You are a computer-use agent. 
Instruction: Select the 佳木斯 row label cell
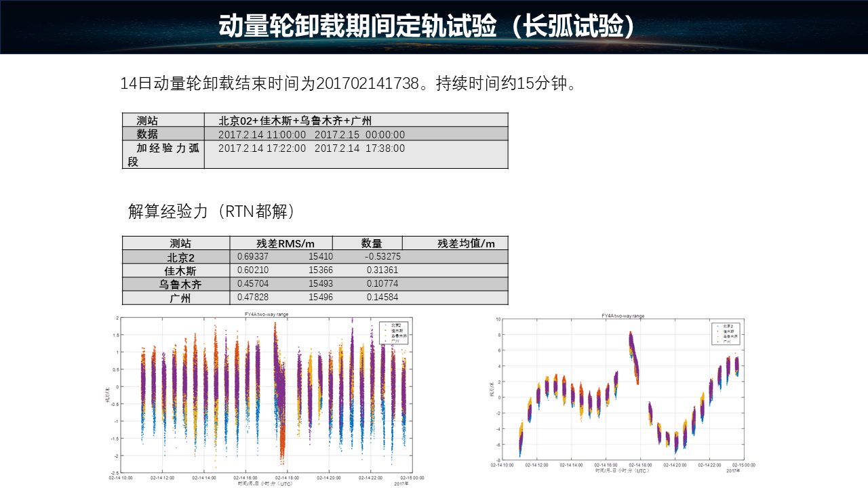click(176, 271)
